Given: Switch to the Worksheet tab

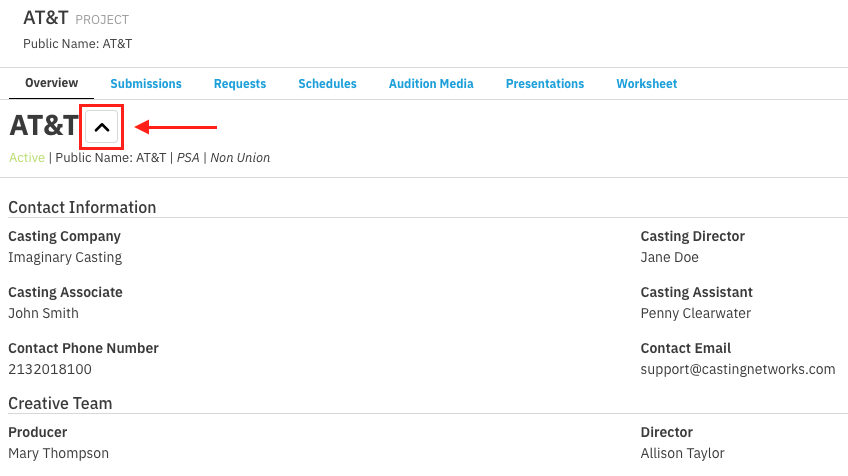Looking at the screenshot, I should (x=646, y=84).
